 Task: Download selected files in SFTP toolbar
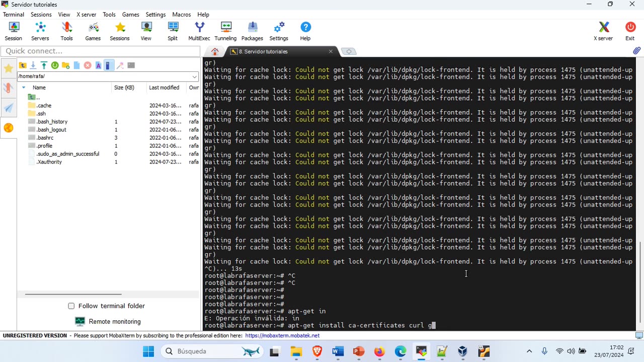click(33, 65)
